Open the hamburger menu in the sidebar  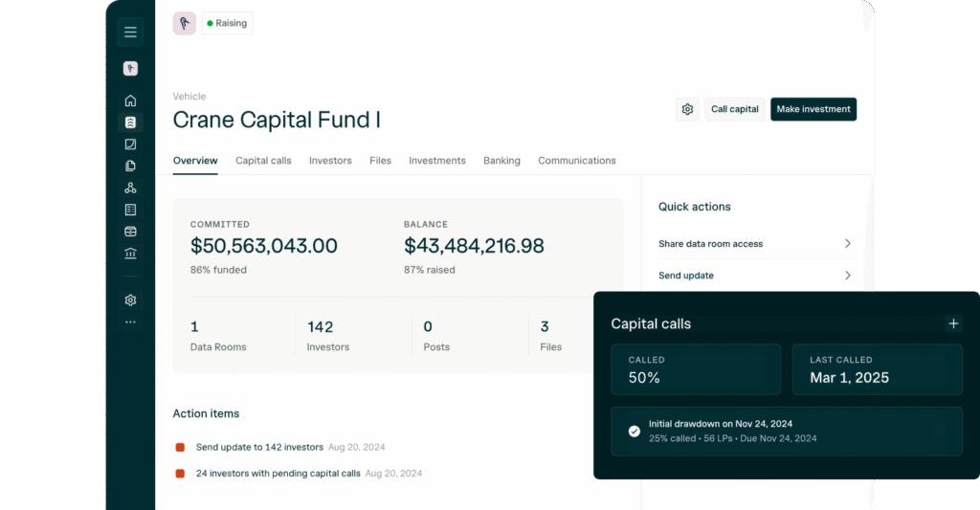[x=130, y=33]
